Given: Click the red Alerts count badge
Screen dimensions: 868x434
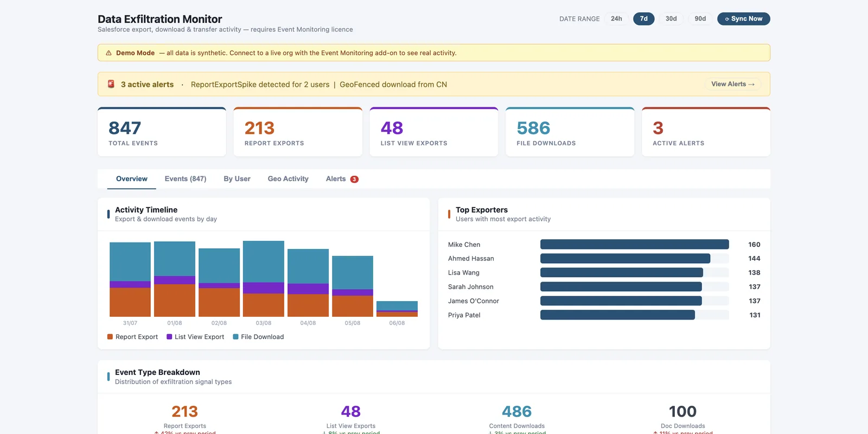Looking at the screenshot, I should point(354,179).
